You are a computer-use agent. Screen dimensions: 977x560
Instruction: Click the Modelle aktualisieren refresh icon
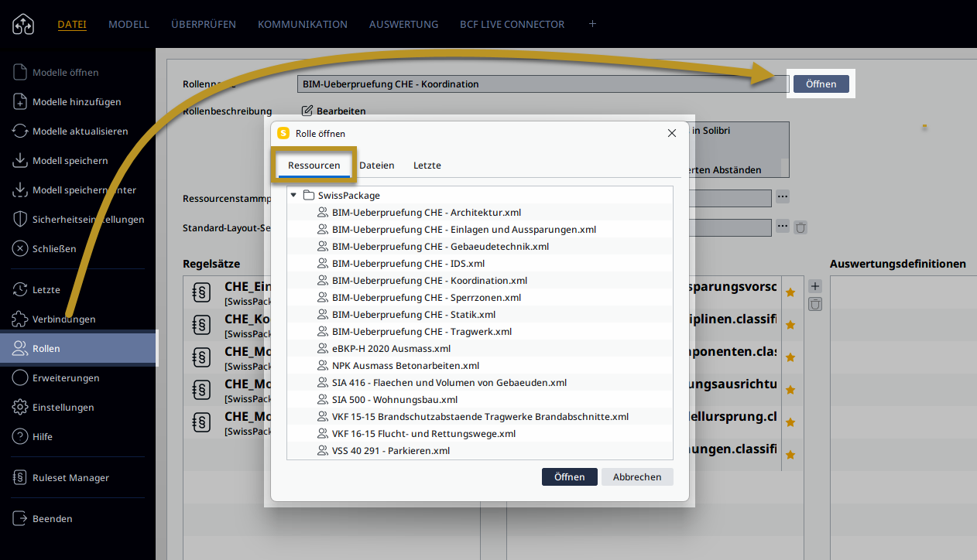coord(20,131)
